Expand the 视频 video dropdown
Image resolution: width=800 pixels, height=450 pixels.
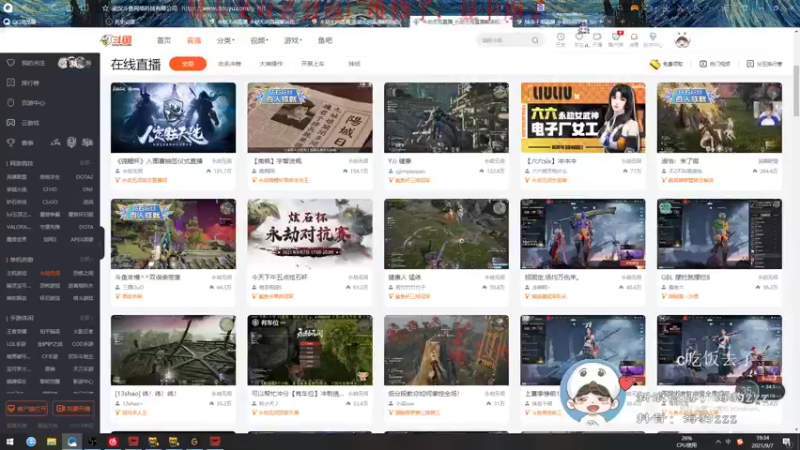pyautogui.click(x=259, y=40)
